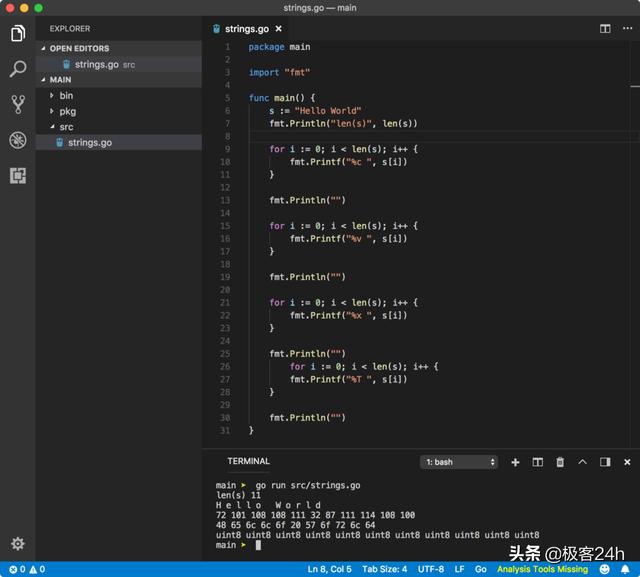Open the Explorer view in activity bar
Viewport: 640px width, 577px height.
click(x=18, y=33)
